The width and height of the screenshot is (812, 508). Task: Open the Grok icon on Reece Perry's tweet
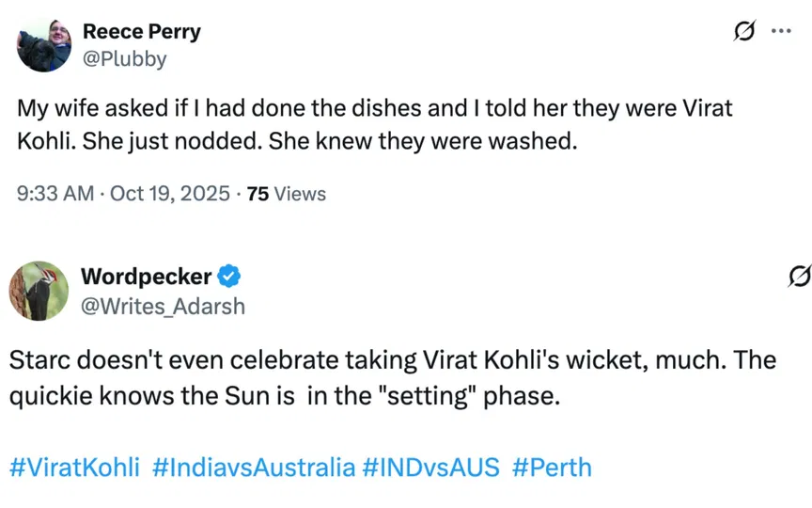coord(743,31)
